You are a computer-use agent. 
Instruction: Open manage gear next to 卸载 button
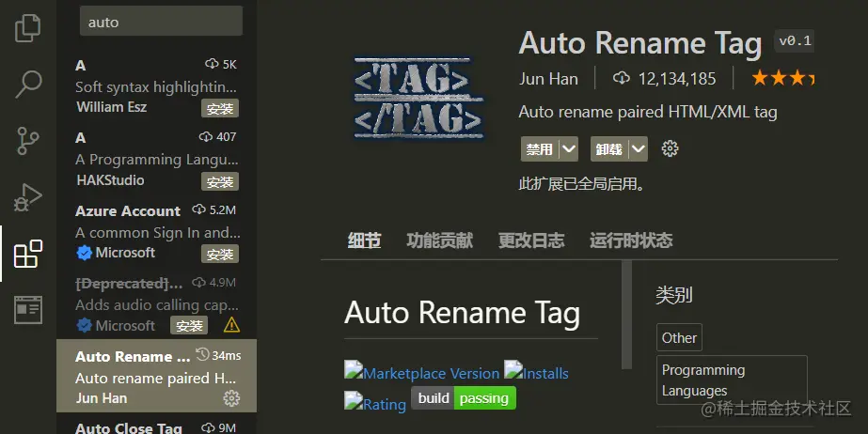pyautogui.click(x=670, y=148)
